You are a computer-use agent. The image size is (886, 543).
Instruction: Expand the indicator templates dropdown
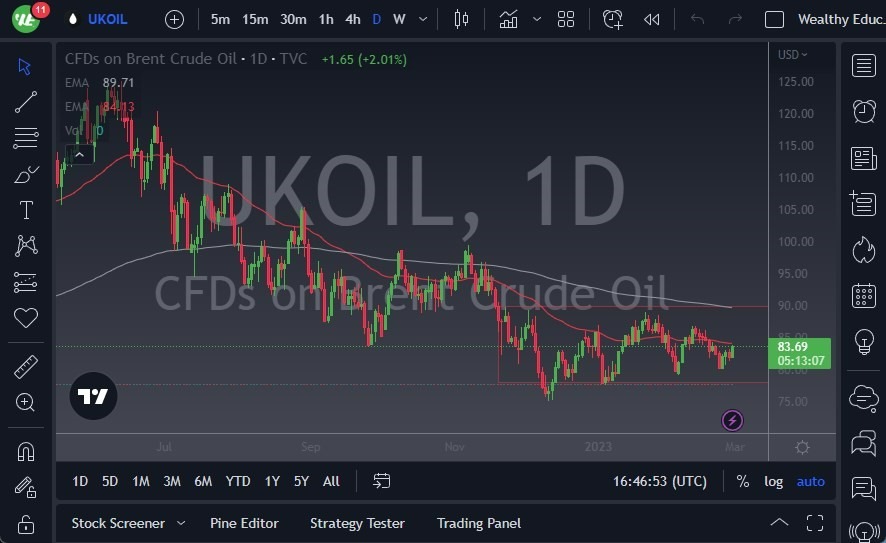pyautogui.click(x=537, y=19)
